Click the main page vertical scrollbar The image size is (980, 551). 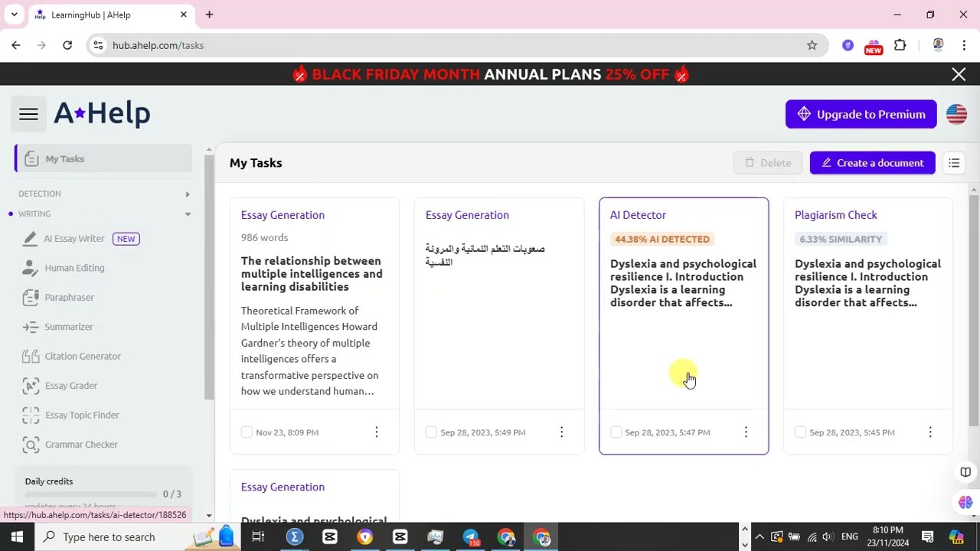(974, 310)
